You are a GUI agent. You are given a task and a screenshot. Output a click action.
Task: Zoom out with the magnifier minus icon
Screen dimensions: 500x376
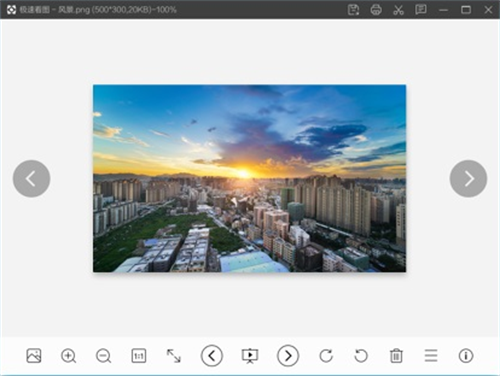tap(103, 356)
